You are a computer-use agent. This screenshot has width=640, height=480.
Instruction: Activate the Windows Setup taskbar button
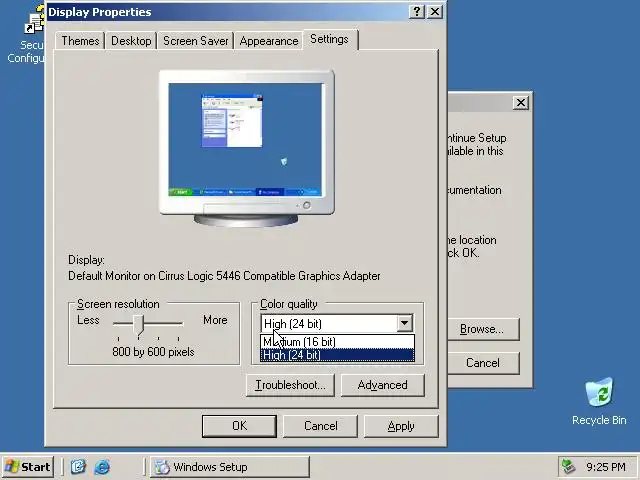(x=230, y=467)
